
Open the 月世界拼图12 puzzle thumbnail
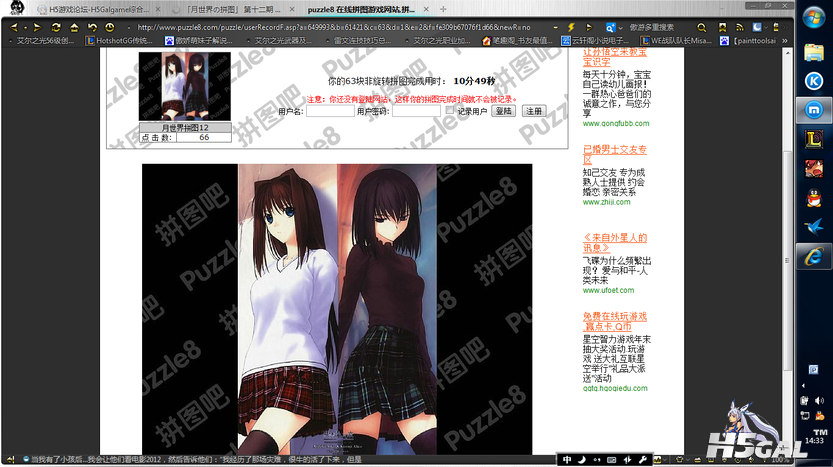(184, 86)
